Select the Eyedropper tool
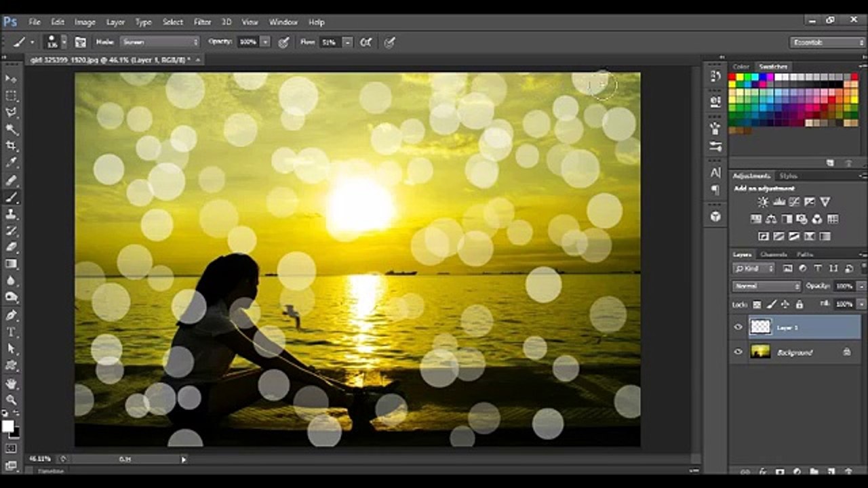Image resolution: width=868 pixels, height=488 pixels. tap(12, 163)
